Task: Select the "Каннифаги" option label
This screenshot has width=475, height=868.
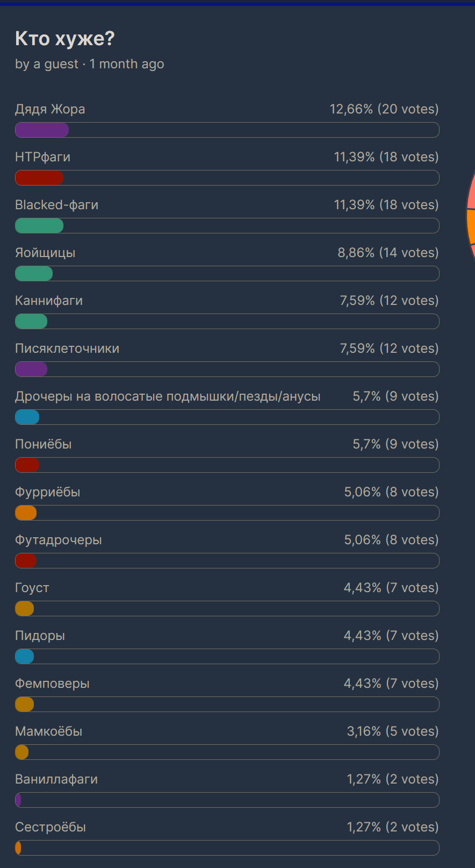Action: point(49,301)
